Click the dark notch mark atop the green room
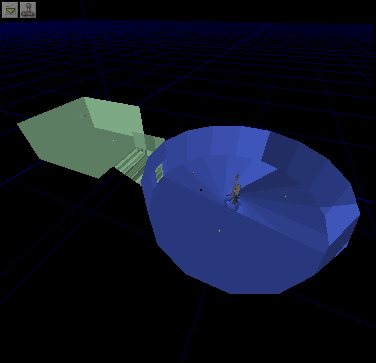This screenshot has width=376, height=363. point(84,116)
